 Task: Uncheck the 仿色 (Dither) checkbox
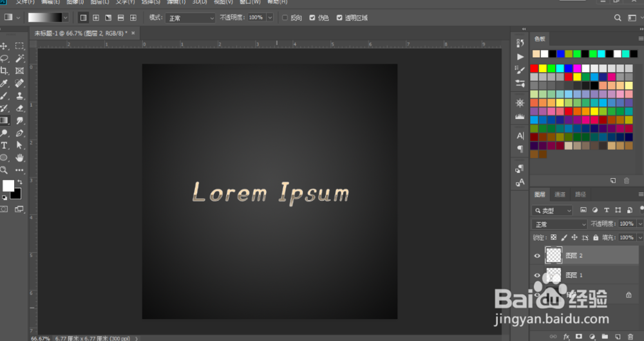click(312, 17)
